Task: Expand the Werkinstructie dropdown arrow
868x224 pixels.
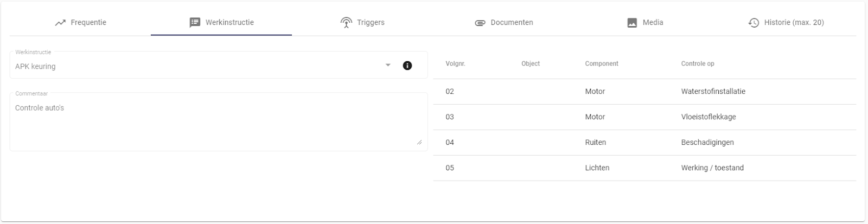Action: pos(388,66)
